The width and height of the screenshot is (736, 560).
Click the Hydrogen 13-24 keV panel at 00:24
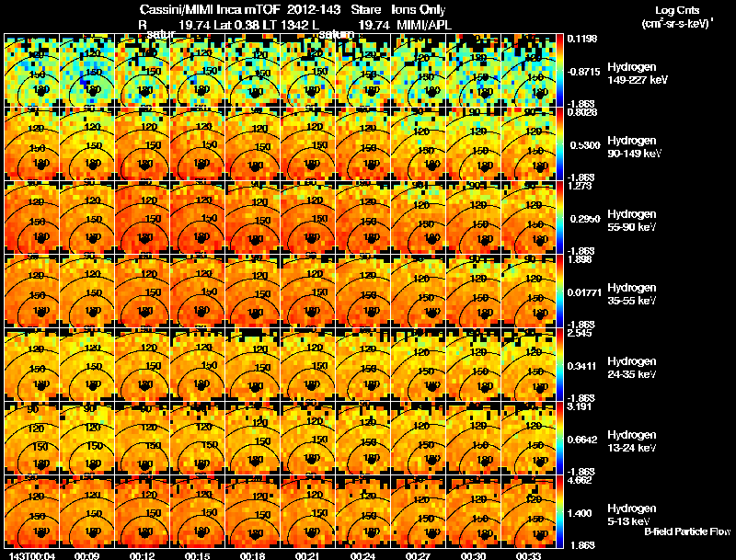[x=362, y=438]
